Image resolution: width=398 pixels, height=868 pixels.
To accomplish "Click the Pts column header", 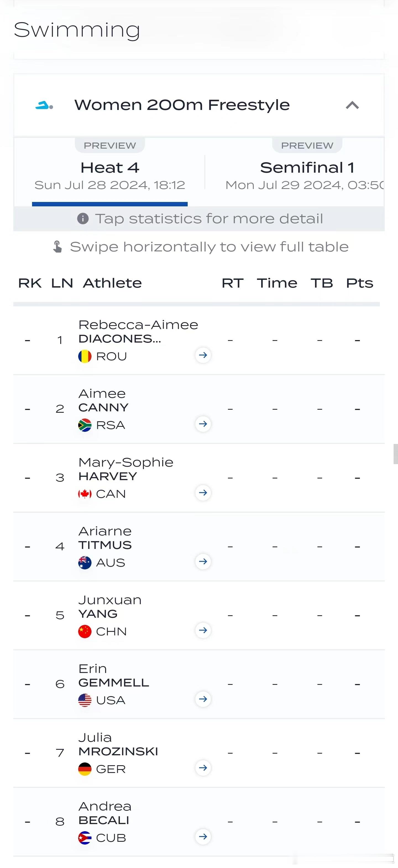I will 360,283.
